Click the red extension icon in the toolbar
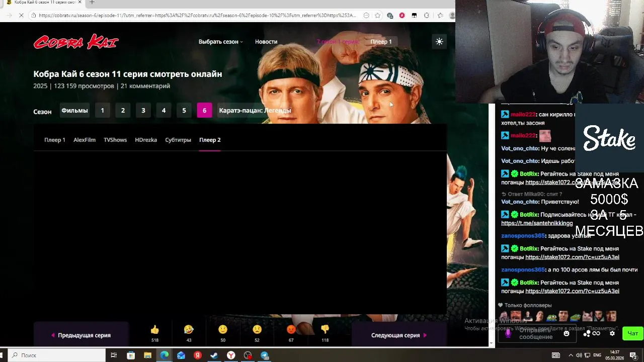644x362 pixels. [x=402, y=16]
